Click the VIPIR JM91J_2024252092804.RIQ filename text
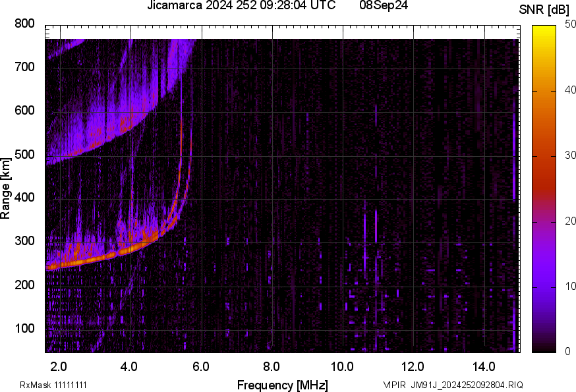Viewport: 576px width, 392px height. 453,385
